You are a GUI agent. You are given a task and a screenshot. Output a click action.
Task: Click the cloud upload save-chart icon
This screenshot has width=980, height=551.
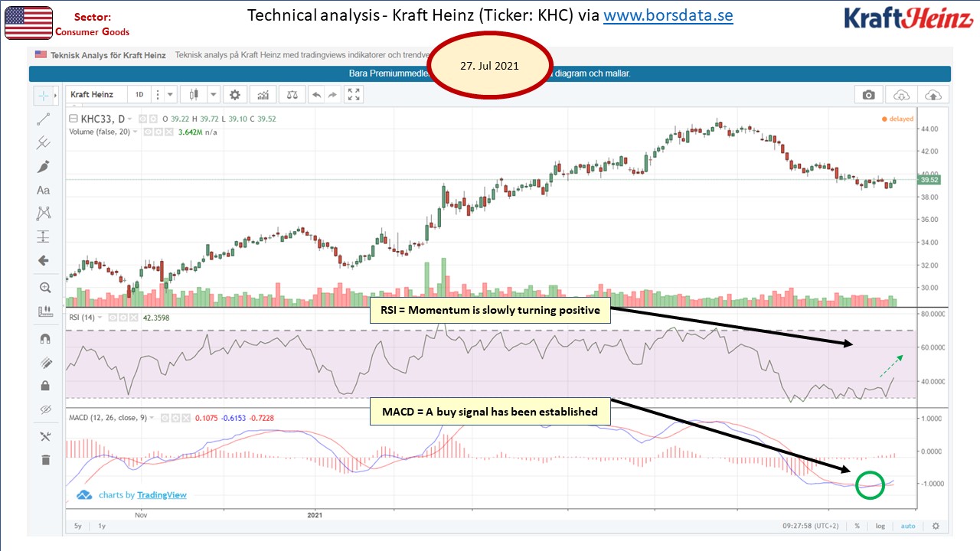tap(933, 95)
